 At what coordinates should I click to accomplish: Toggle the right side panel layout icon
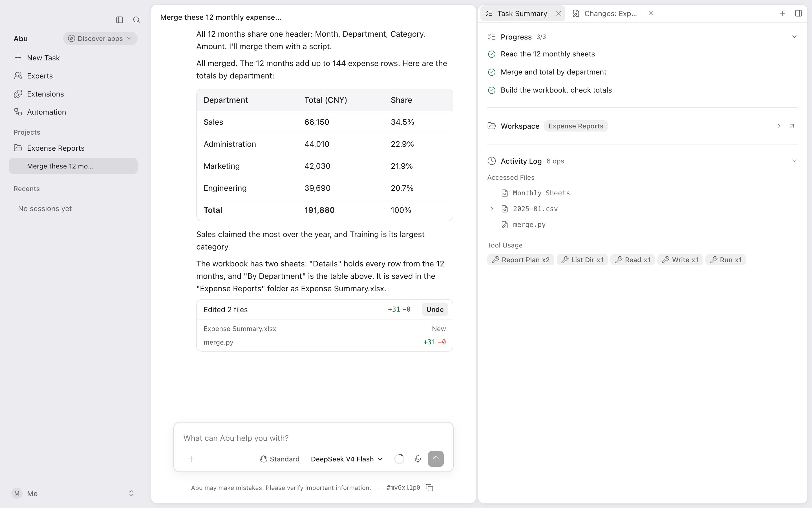point(798,14)
